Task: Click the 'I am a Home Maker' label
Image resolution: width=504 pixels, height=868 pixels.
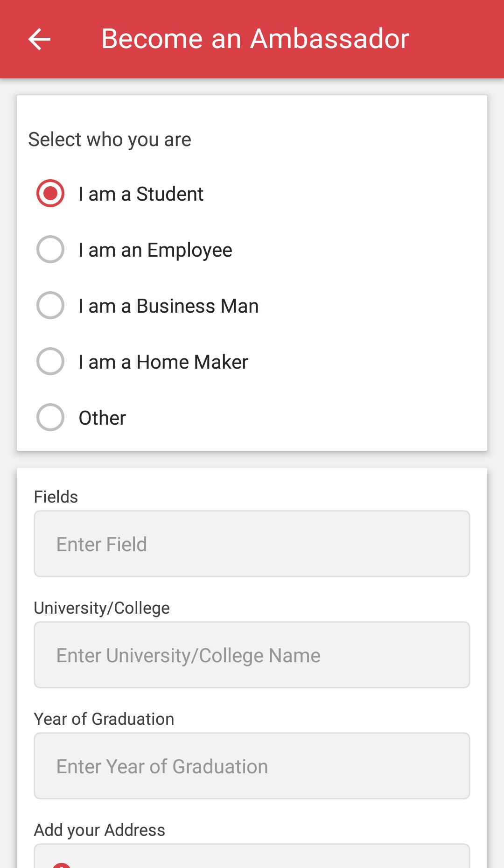Action: click(x=163, y=362)
